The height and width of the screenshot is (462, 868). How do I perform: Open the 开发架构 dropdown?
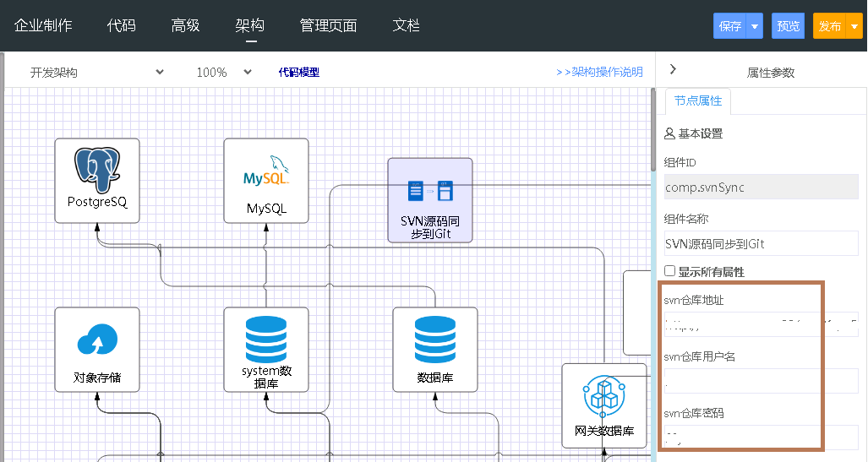[96, 73]
